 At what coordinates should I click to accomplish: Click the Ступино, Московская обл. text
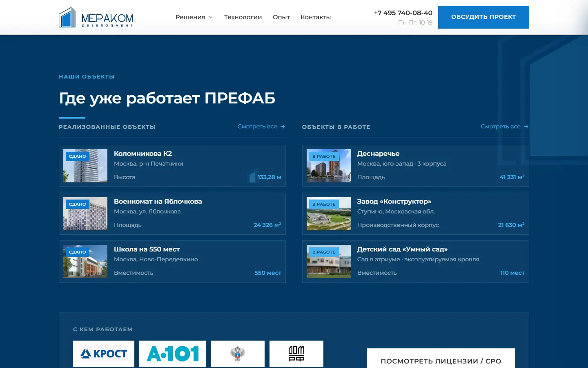click(396, 211)
